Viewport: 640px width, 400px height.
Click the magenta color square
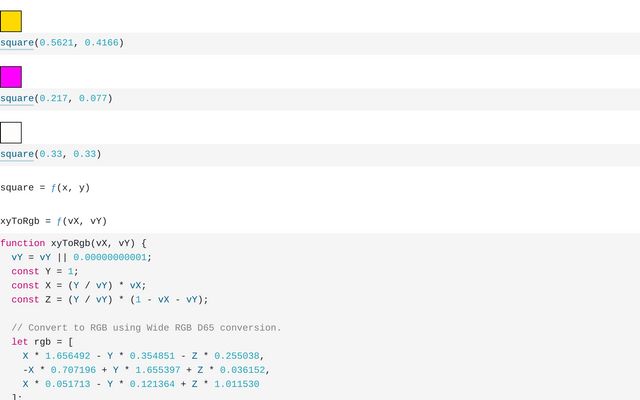tap(11, 77)
